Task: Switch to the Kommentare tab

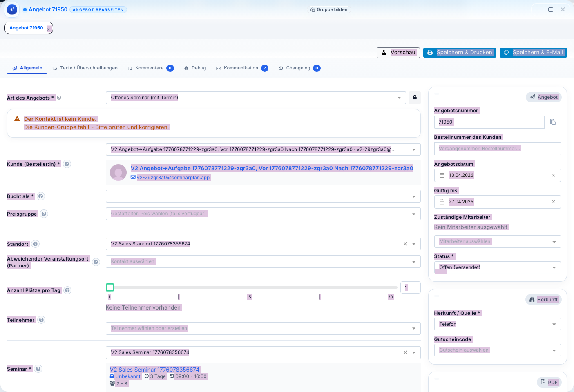Action: (x=149, y=68)
